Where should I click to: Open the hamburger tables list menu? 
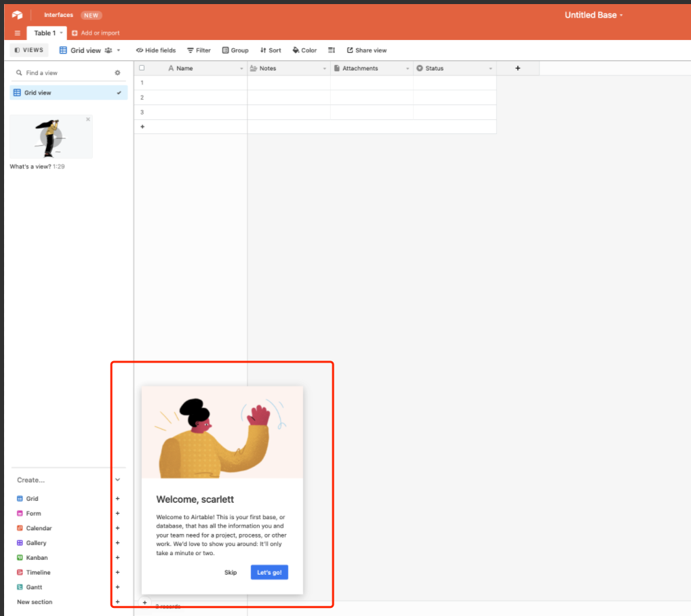pos(18,33)
